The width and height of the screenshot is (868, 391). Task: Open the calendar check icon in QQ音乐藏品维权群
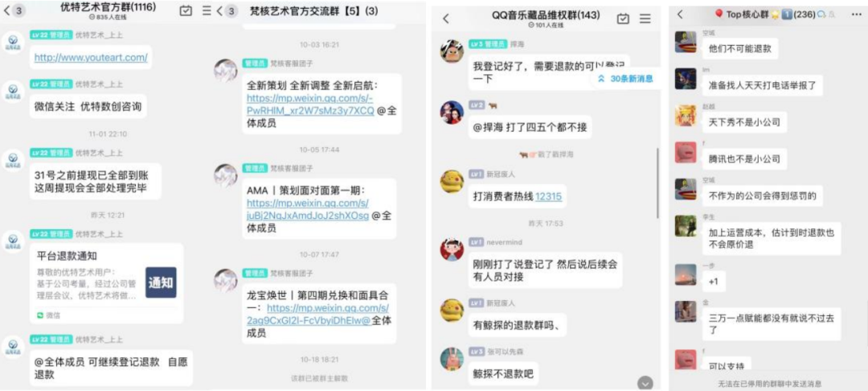pyautogui.click(x=623, y=19)
